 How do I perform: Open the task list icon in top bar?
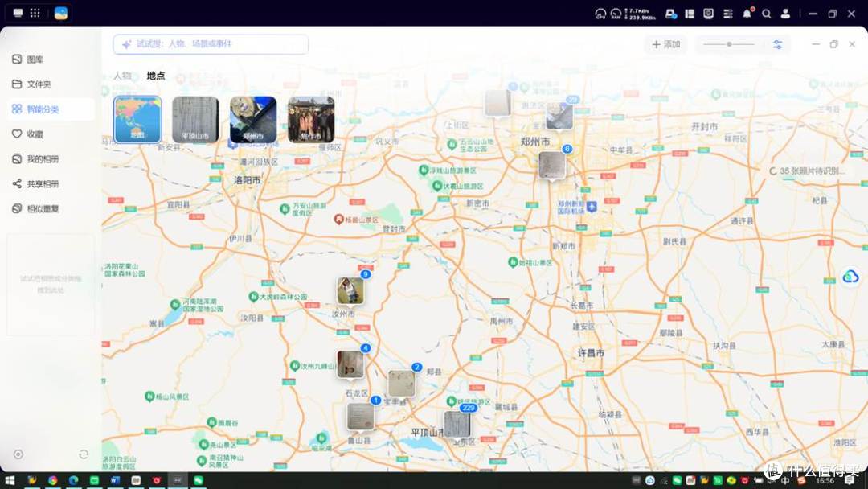point(728,14)
